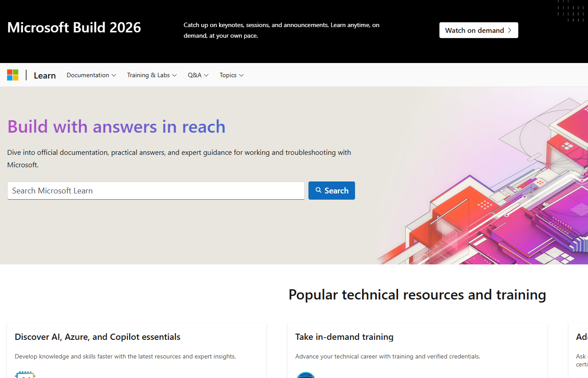Click the Build with answers in reach headline
The image size is (588, 378).
116,127
